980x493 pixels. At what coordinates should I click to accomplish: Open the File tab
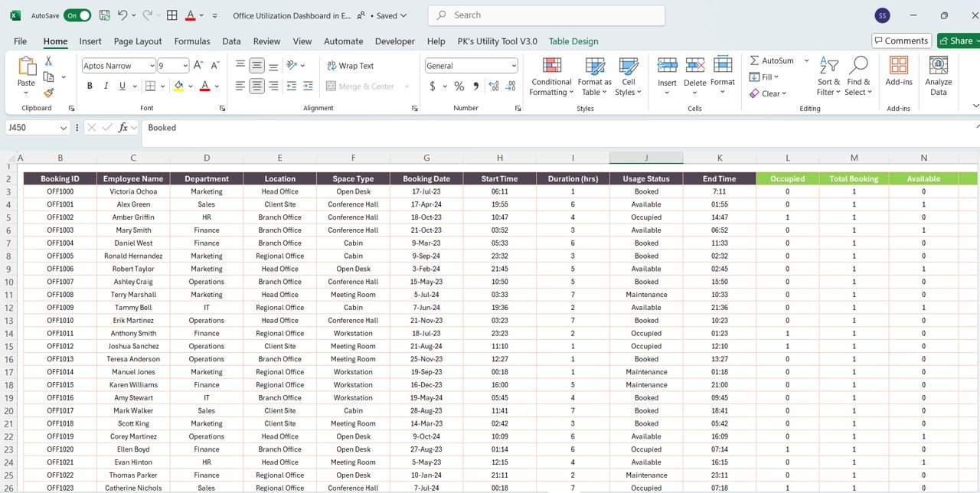pyautogui.click(x=21, y=41)
